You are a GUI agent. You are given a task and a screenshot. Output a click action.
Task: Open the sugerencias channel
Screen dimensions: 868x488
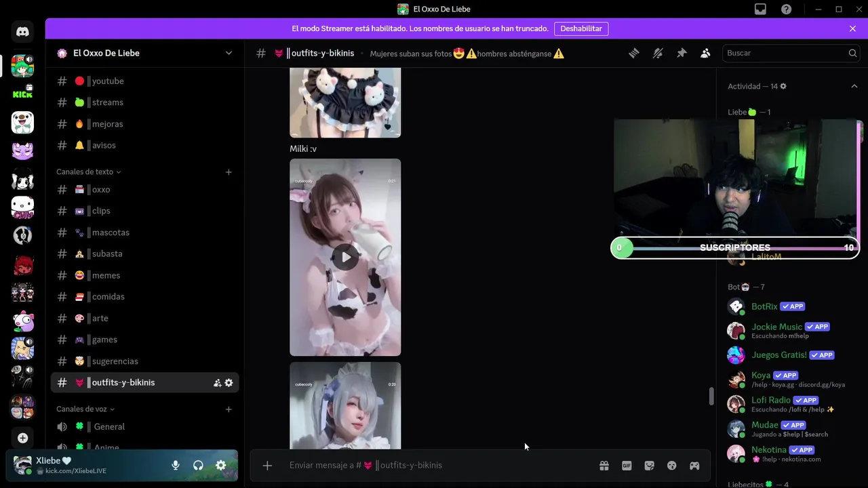[x=144, y=361]
